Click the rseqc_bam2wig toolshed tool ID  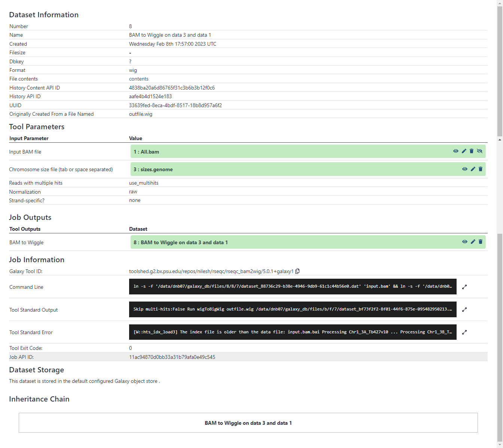coord(211,271)
